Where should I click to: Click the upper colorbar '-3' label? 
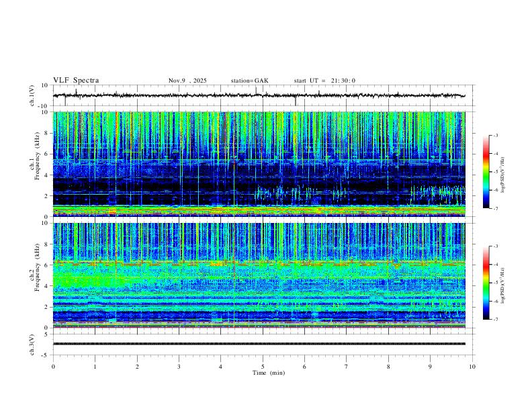(495, 135)
